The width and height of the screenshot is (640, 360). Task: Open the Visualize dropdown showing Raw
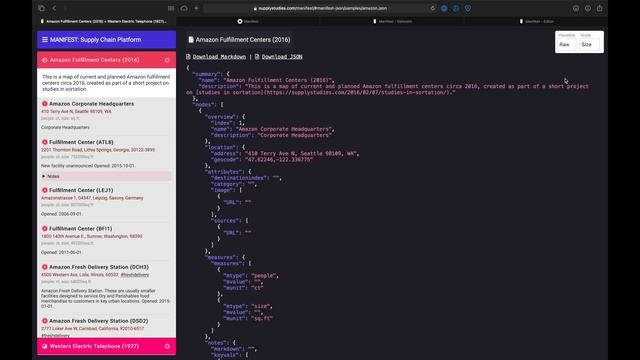point(567,44)
